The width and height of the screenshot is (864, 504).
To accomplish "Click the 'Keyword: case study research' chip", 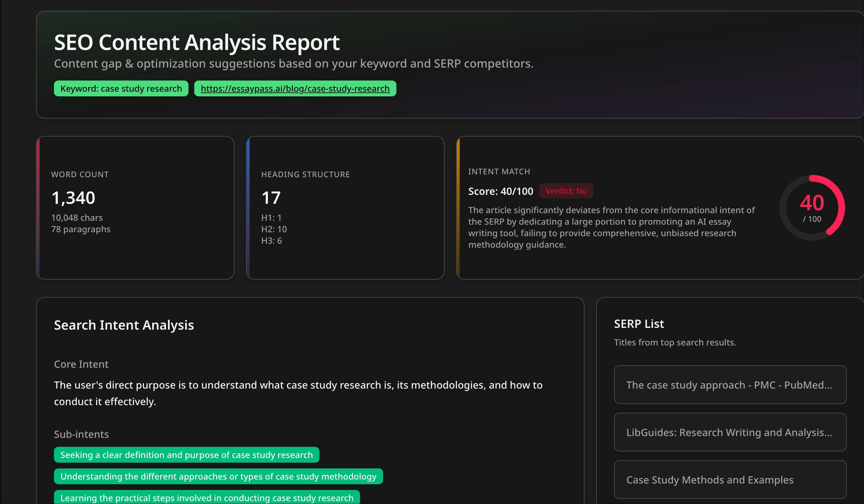I will 120,88.
